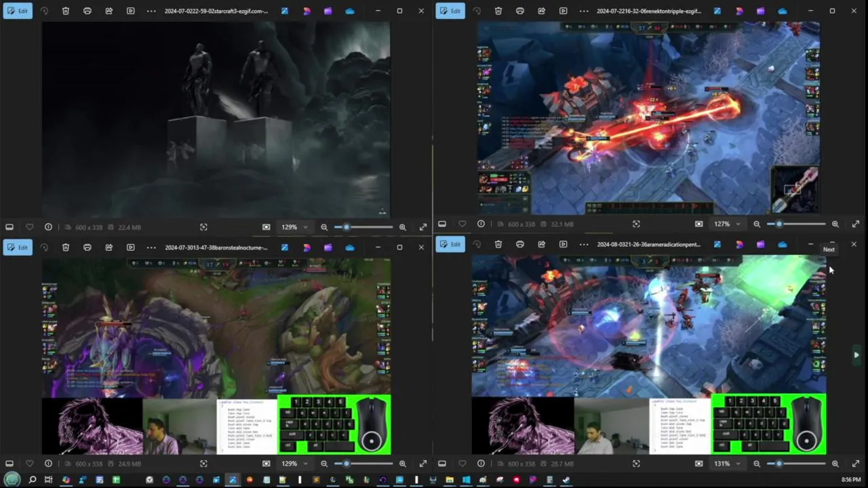This screenshot has height=488, width=868.
Task: Share the renektontripple image
Action: coord(542,11)
